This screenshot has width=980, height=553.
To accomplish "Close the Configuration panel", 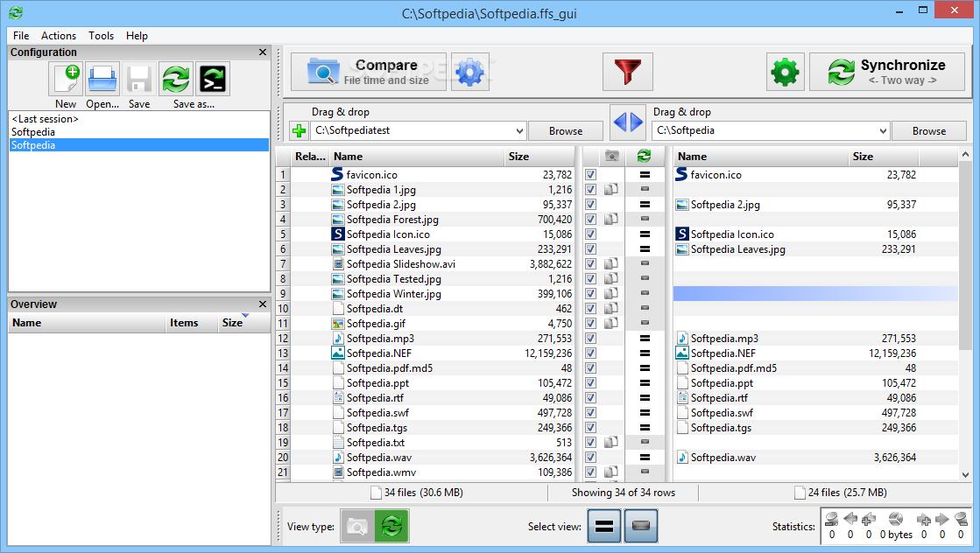I will 263,52.
